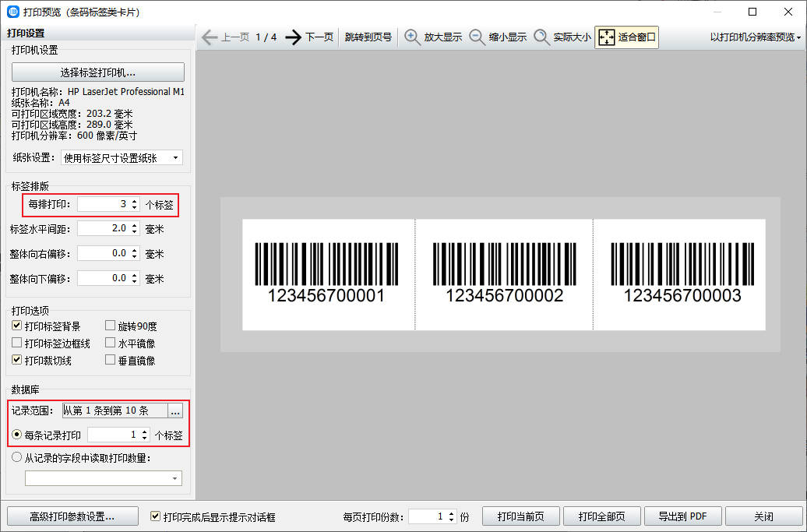The image size is (807, 532).
Task: Close the 打印预览 window using X
Action: pos(788,12)
